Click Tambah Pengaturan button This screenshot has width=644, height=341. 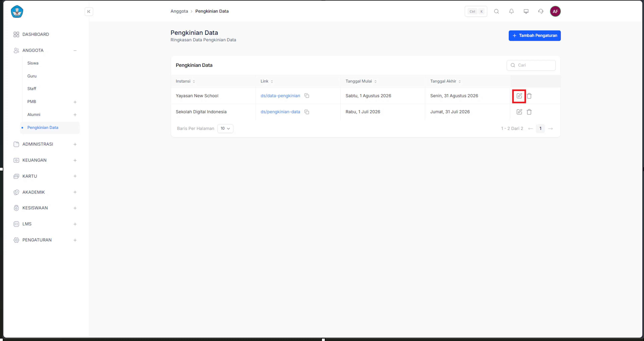pyautogui.click(x=534, y=36)
